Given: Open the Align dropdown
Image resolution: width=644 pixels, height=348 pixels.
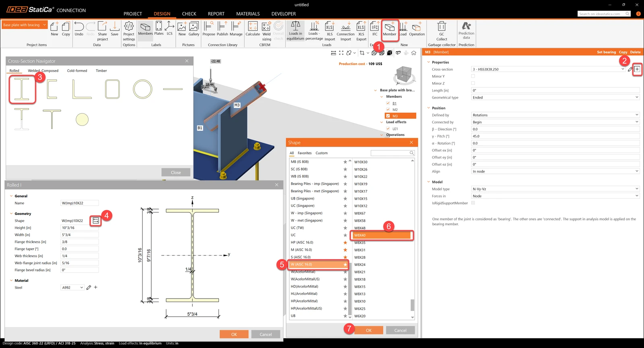Looking at the screenshot, I should (555, 171).
